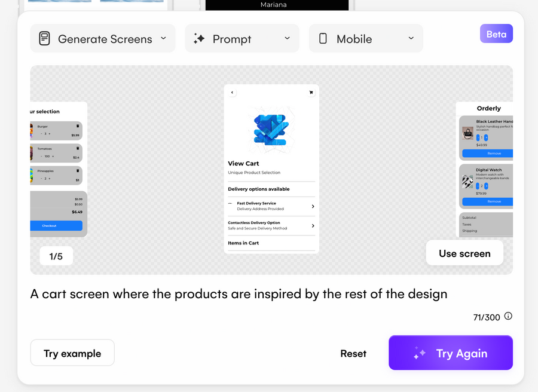Image resolution: width=538 pixels, height=392 pixels.
Task: Select the screens icon beside Generate Screens
Action: [x=45, y=38]
